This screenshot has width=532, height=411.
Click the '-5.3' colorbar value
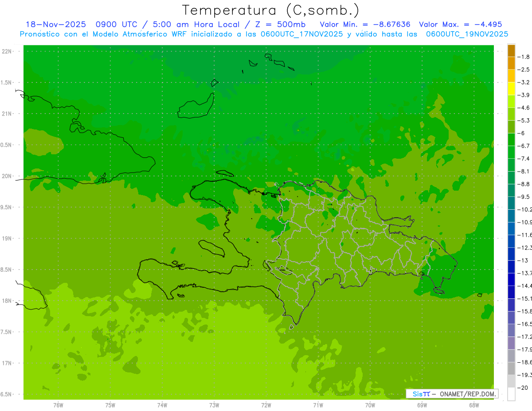tap(524, 120)
